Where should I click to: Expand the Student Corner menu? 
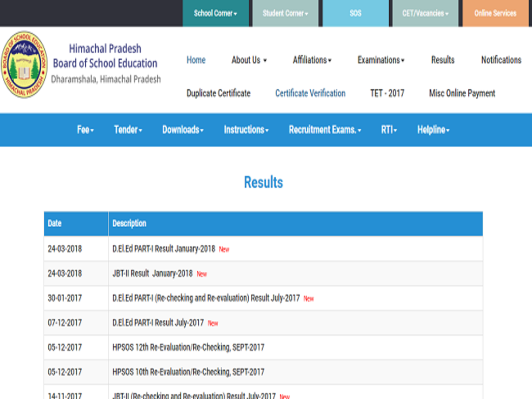(285, 13)
